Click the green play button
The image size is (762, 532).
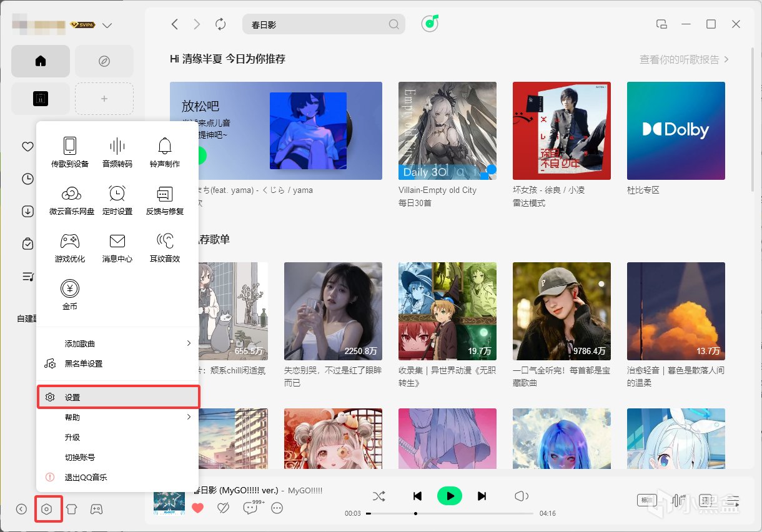(x=450, y=496)
